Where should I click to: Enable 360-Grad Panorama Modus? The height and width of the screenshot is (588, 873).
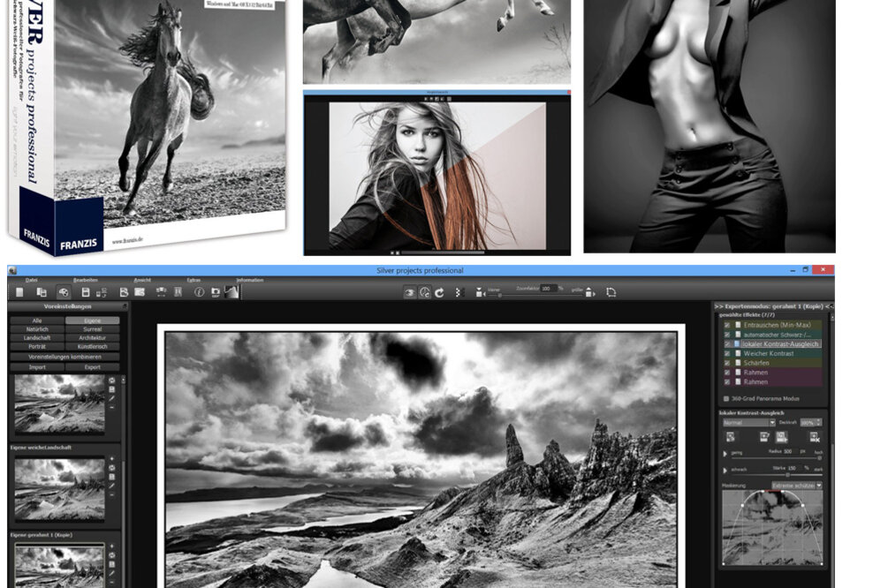pos(725,397)
